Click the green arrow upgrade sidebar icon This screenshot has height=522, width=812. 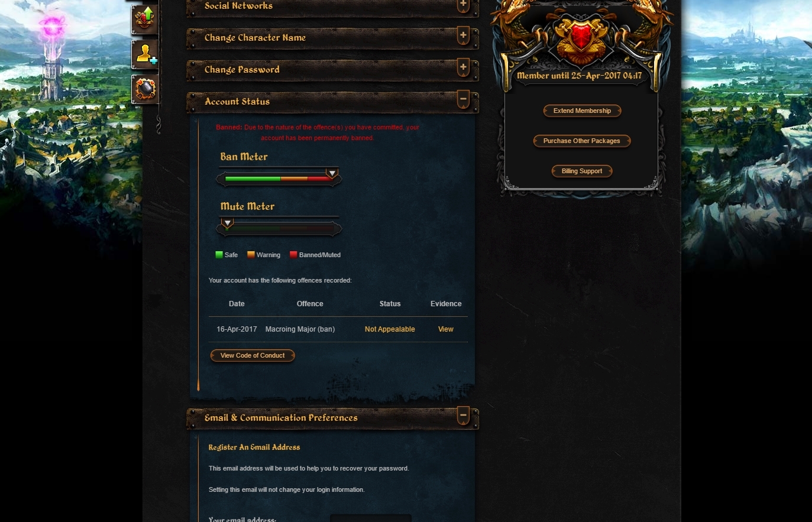(x=145, y=19)
